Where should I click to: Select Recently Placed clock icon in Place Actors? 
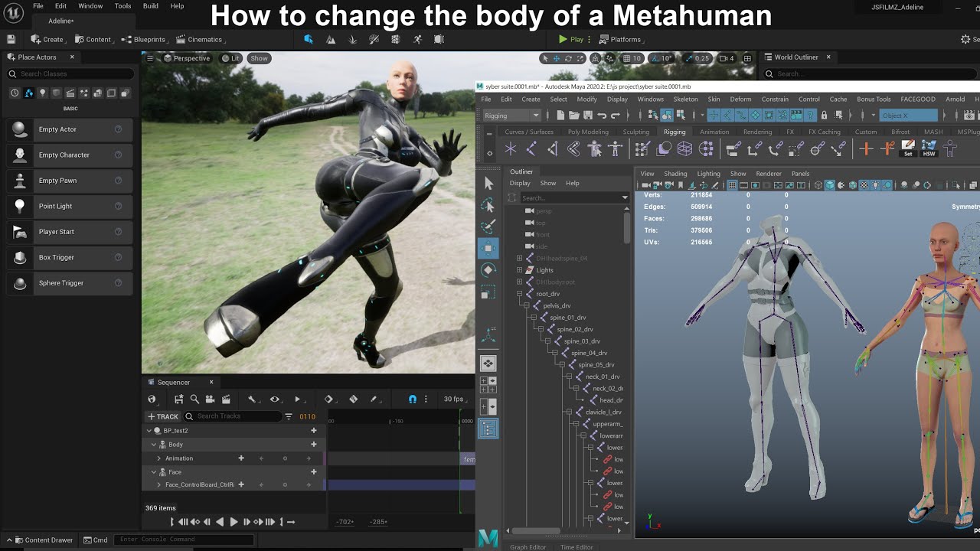pos(15,93)
